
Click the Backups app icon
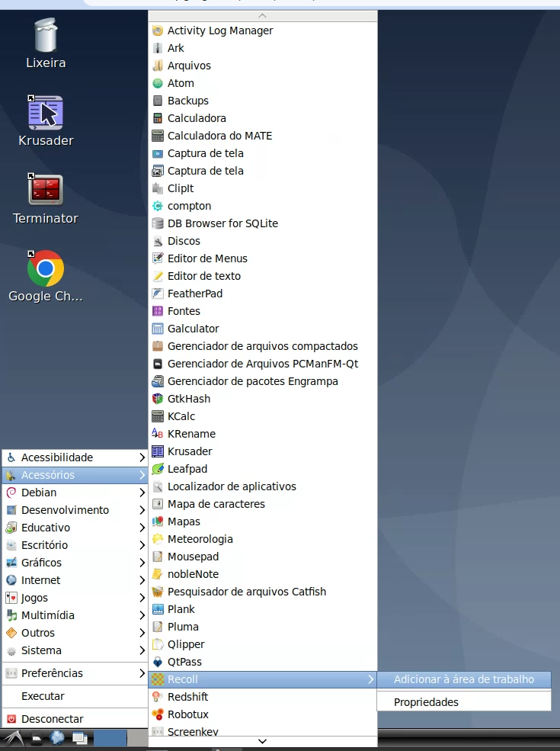pyautogui.click(x=158, y=101)
